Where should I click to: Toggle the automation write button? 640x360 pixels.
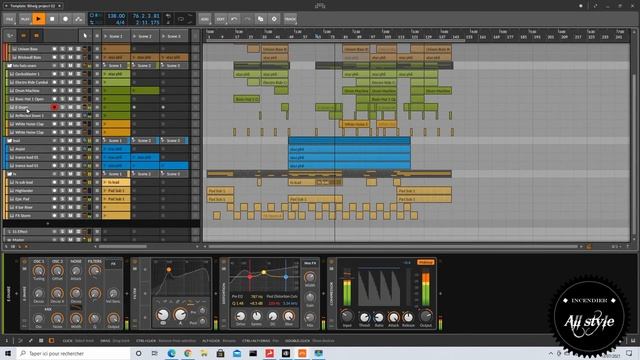point(79,19)
